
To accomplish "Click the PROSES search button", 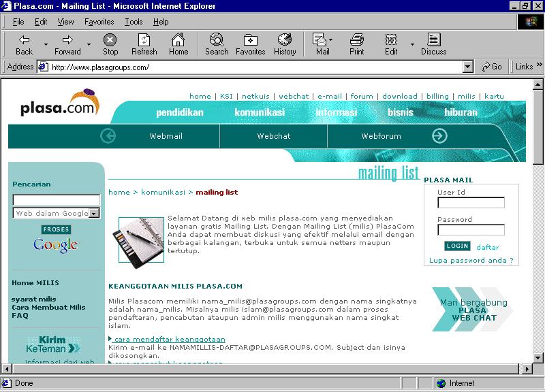I will tap(56, 229).
